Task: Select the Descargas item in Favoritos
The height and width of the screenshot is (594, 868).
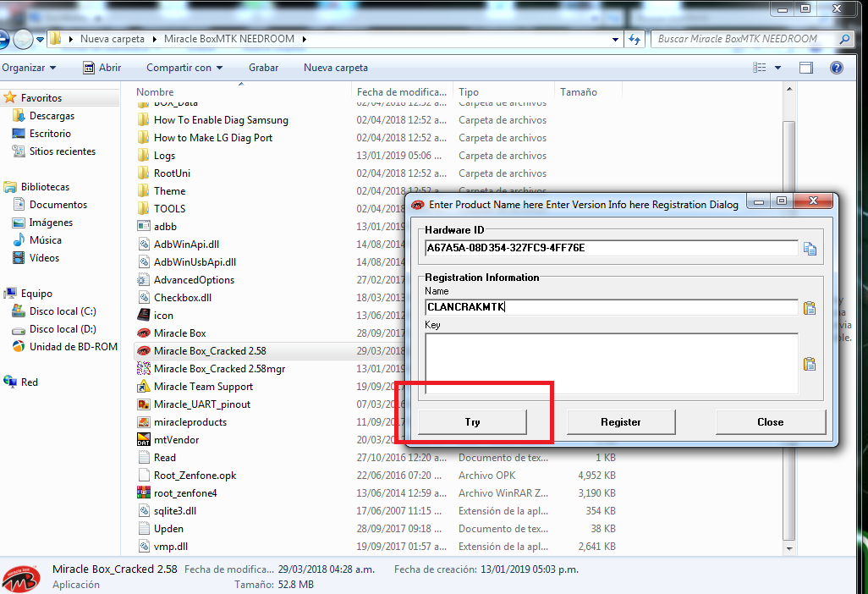Action: [x=53, y=116]
